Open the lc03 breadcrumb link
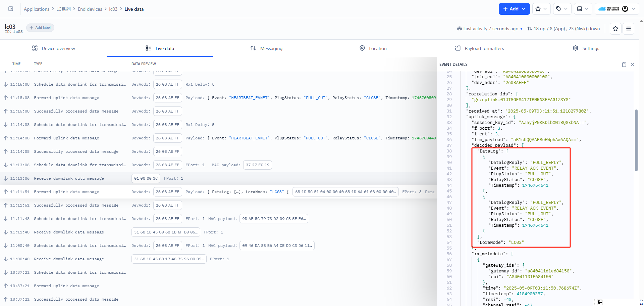This screenshot has height=306, width=644. click(x=113, y=9)
